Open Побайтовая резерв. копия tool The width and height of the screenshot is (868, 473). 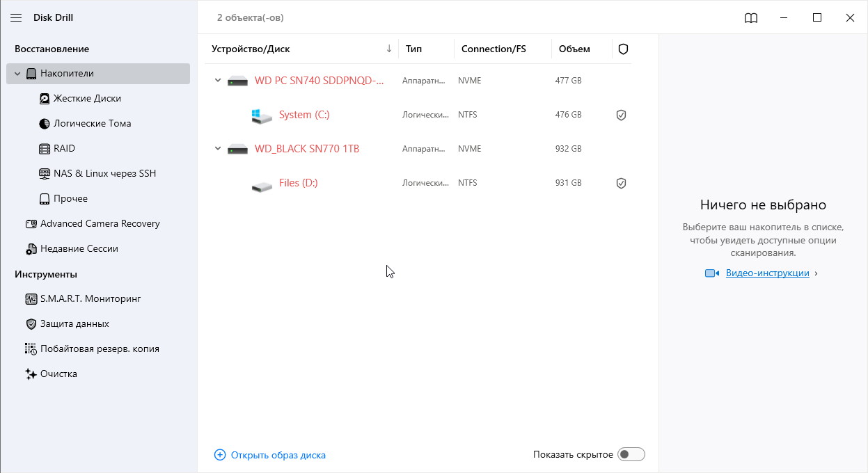coord(100,349)
